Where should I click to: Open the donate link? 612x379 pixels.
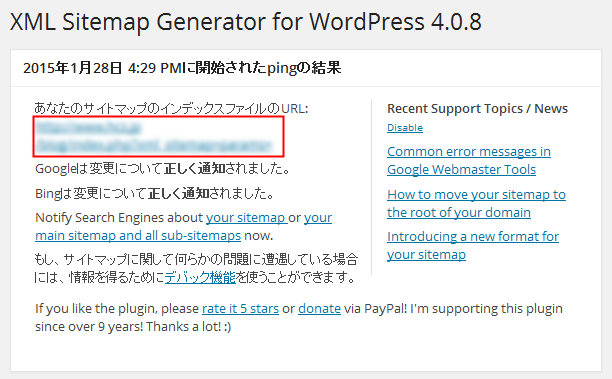pyautogui.click(x=319, y=309)
